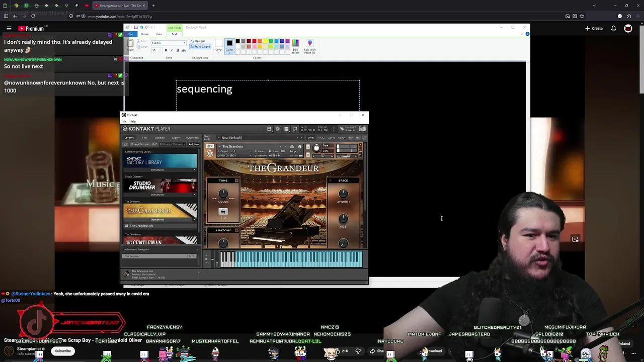Click the A-Z sort button
The width and height of the screenshot is (644, 362).
[154, 144]
